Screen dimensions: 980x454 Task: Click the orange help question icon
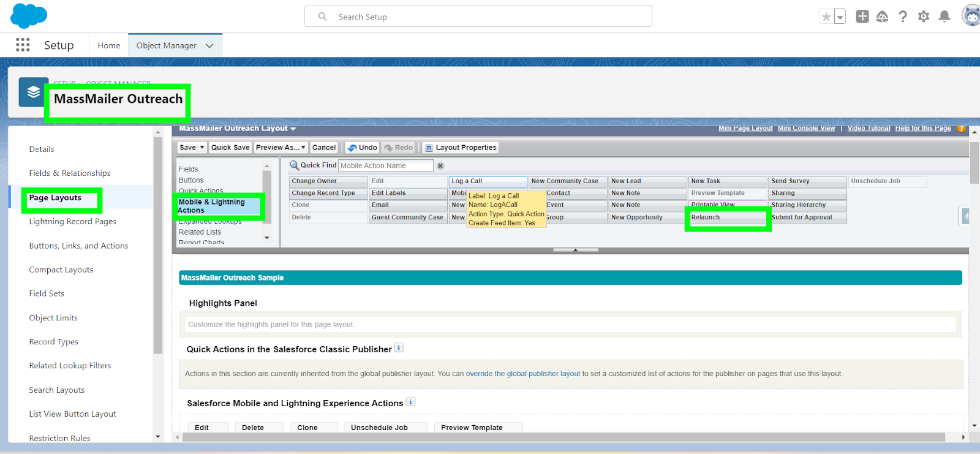tap(961, 128)
